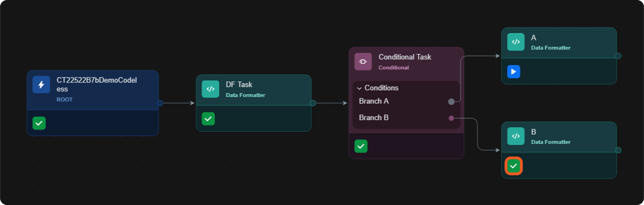
Task: Click Data Formatter label on node A
Action: (x=551, y=47)
